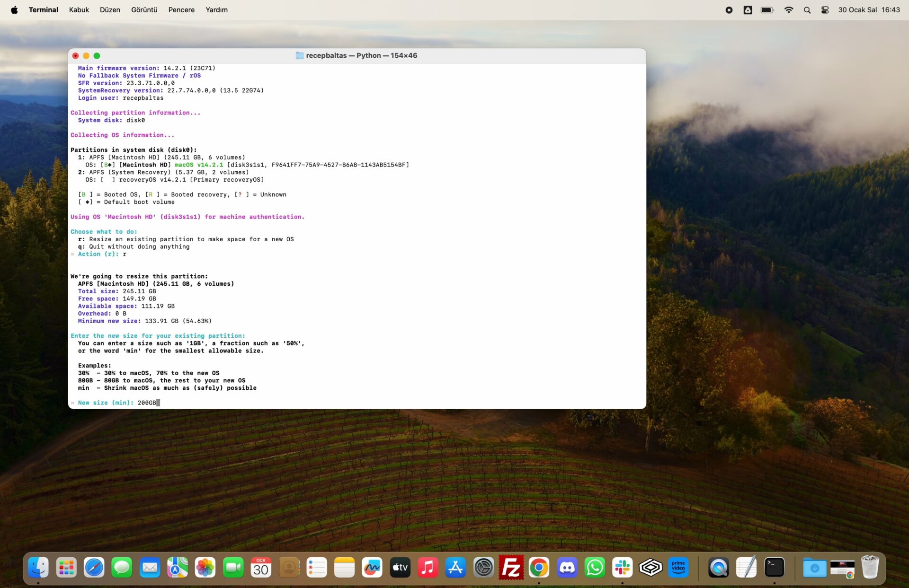Open WhatsApp from the Dock
This screenshot has height=588, width=909.
point(595,567)
